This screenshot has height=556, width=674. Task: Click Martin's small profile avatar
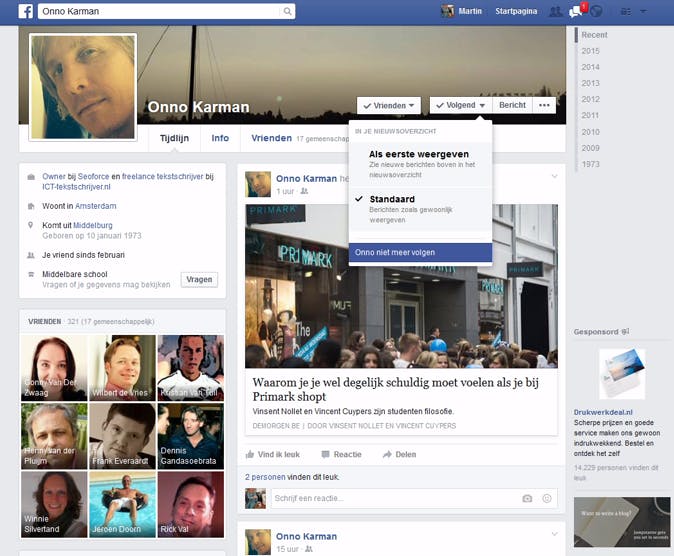(x=447, y=11)
